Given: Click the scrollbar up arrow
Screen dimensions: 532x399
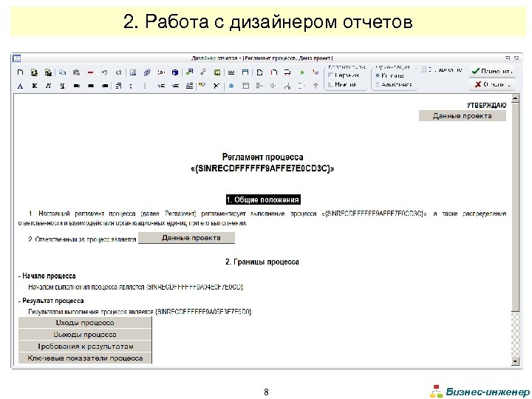Looking at the screenshot, I should 515,98.
